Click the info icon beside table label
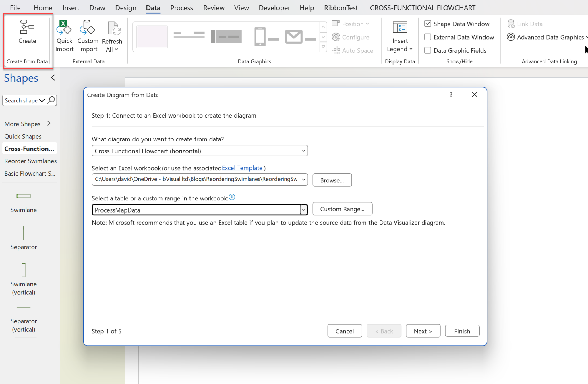 (232, 197)
